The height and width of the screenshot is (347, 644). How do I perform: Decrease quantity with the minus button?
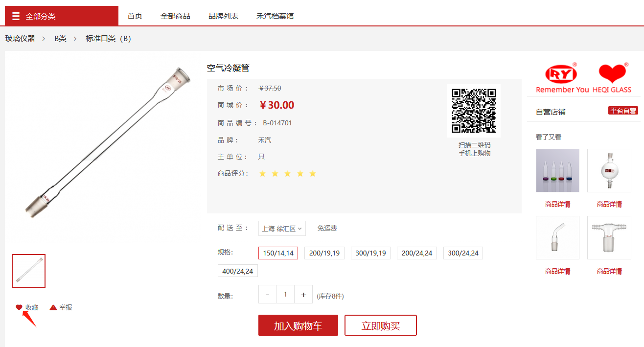pyautogui.click(x=267, y=295)
